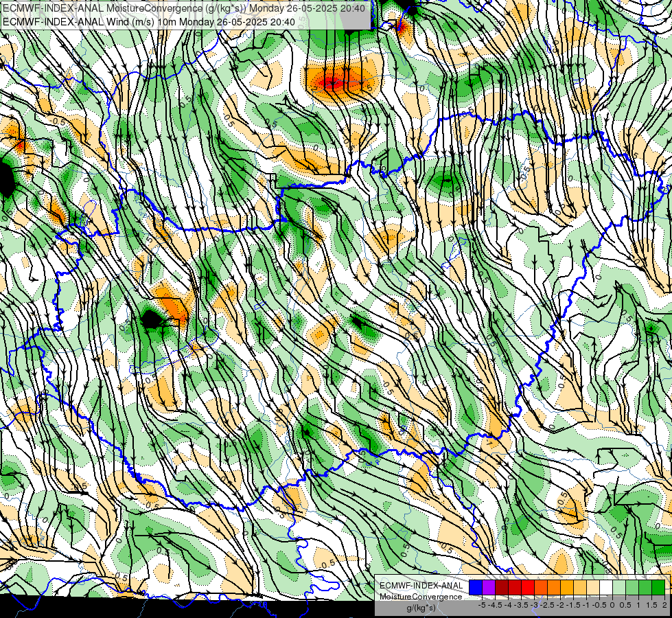The height and width of the screenshot is (618, 672).
Task: Pick the light orange swatch between -1.5 and -1
Action: [580, 587]
